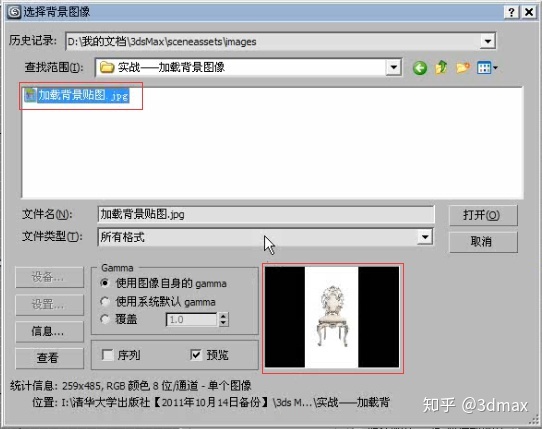Toggle the 预览 checkbox
This screenshot has width=542, height=429.
[x=196, y=355]
